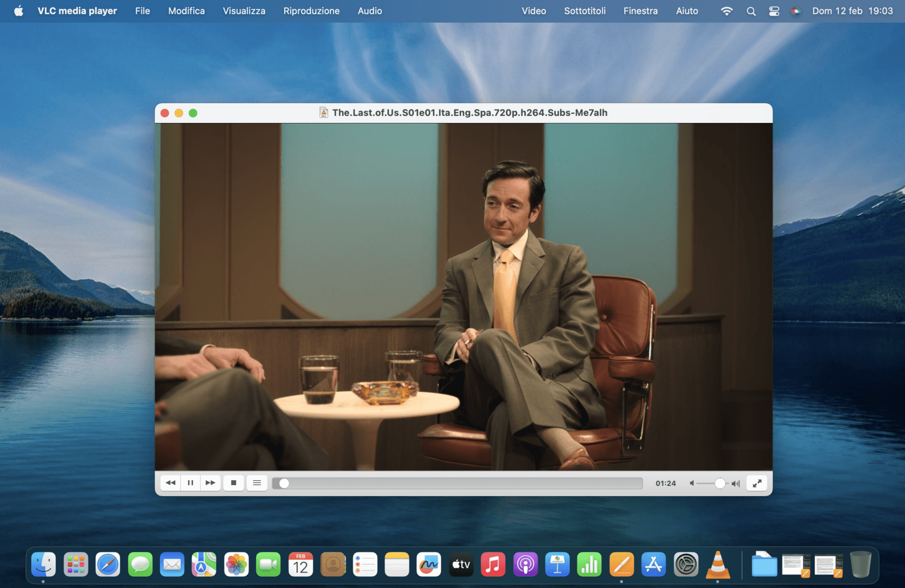Screen dimensions: 905x588
Task: Open Music from the Dock
Action: tap(493, 564)
